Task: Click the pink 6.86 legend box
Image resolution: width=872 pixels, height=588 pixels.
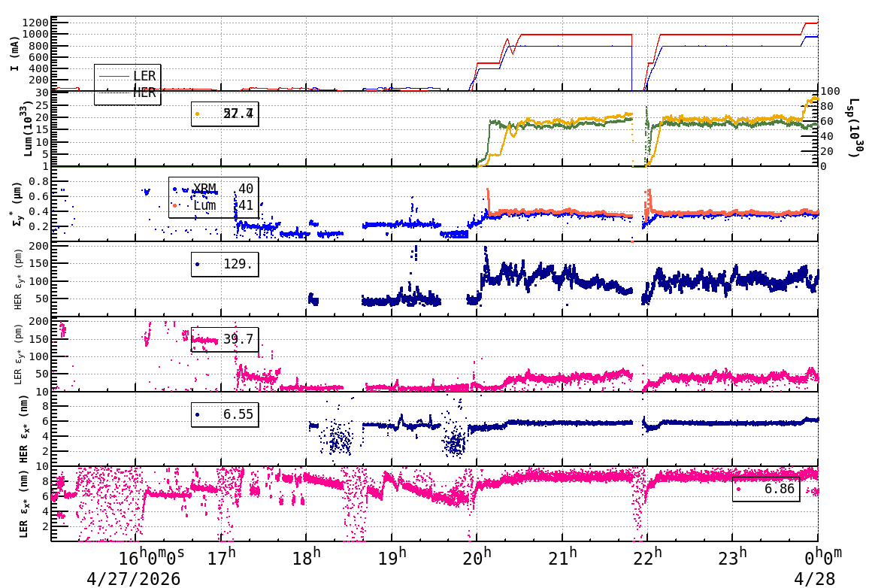Action: click(x=766, y=489)
